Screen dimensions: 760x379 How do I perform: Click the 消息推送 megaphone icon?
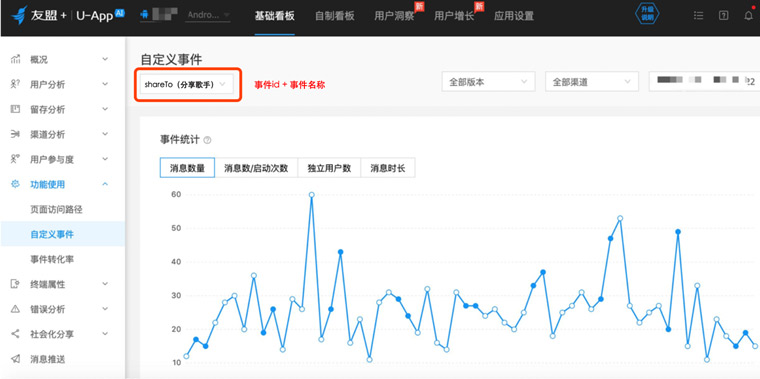(x=16, y=359)
